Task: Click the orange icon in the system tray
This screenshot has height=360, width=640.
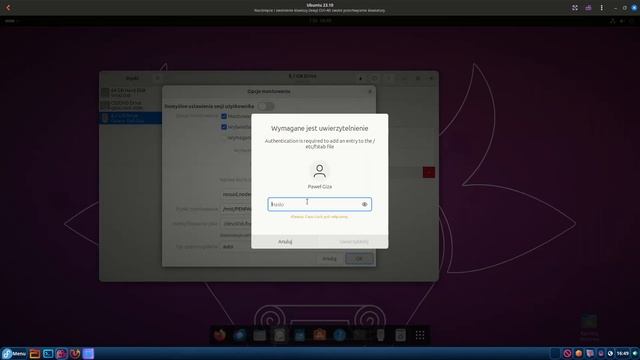Action: (578, 353)
